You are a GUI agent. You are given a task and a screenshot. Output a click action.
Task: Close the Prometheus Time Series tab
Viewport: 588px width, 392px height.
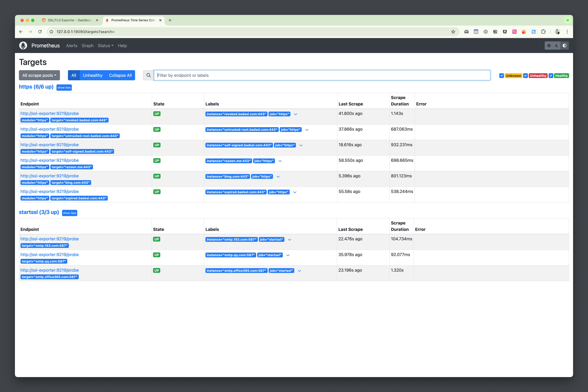160,20
